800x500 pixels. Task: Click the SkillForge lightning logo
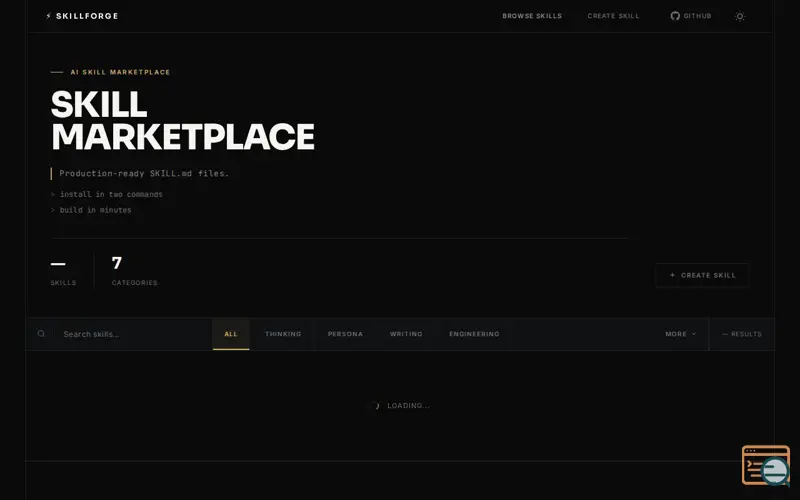(x=48, y=16)
